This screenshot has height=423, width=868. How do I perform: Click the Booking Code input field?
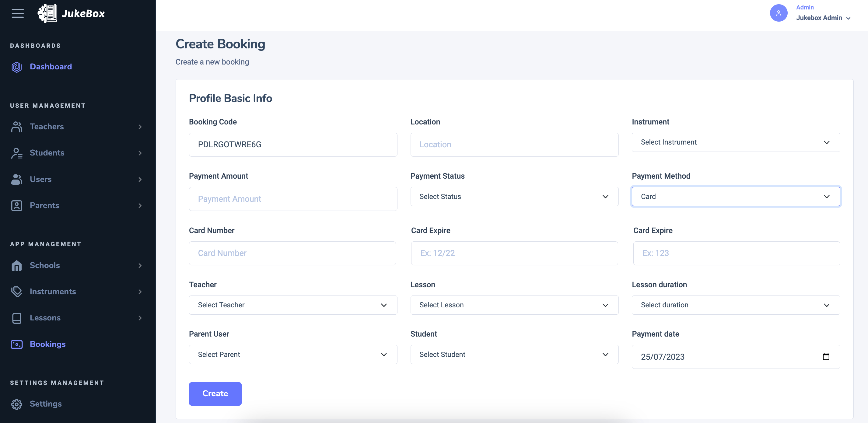point(293,145)
